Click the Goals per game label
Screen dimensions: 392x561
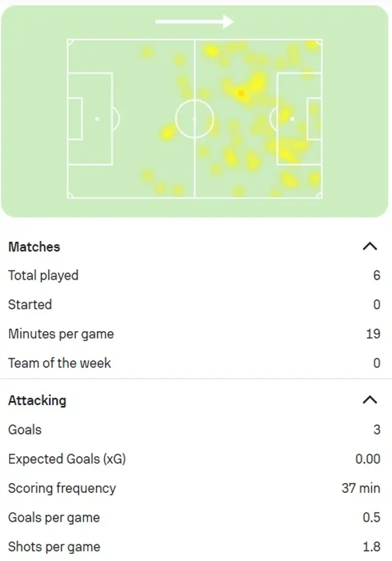pyautogui.click(x=53, y=517)
